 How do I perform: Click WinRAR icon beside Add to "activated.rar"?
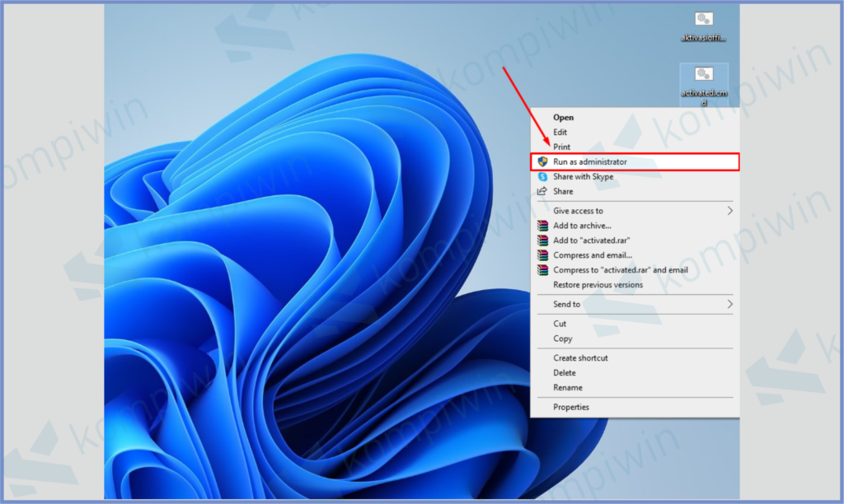click(x=542, y=240)
